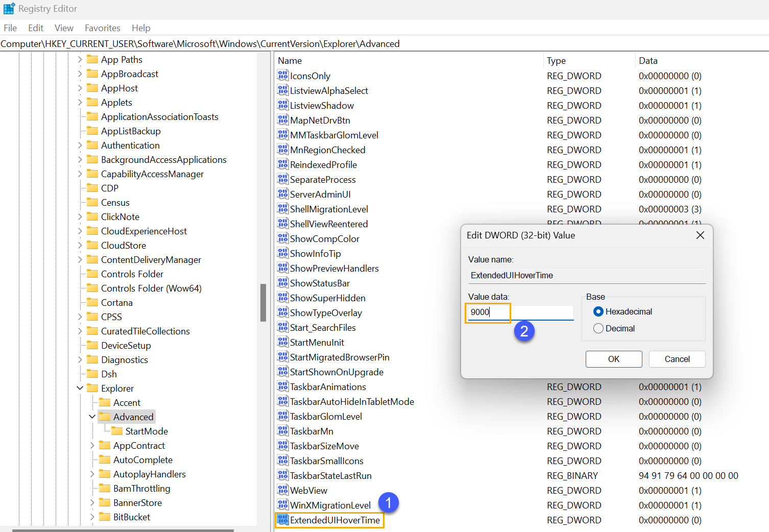Expand the CloudStore tree node
This screenshot has height=532, width=769.
[80, 245]
